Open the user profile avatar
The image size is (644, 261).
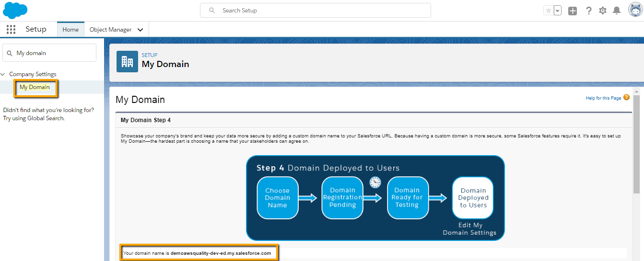[x=635, y=10]
